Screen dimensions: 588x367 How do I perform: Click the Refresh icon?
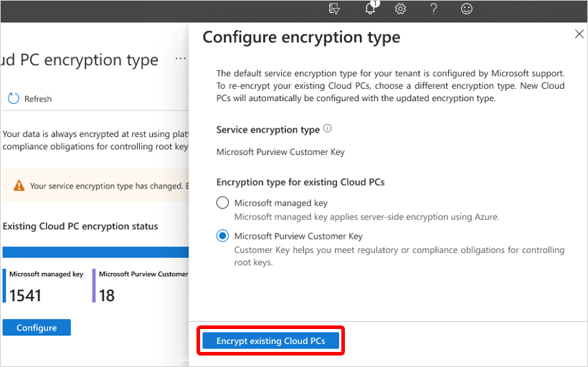(x=13, y=99)
